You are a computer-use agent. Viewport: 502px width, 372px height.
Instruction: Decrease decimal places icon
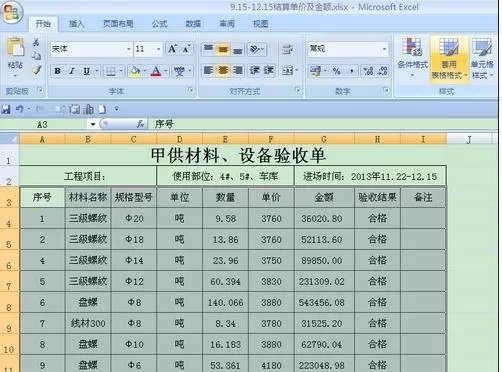pos(383,71)
